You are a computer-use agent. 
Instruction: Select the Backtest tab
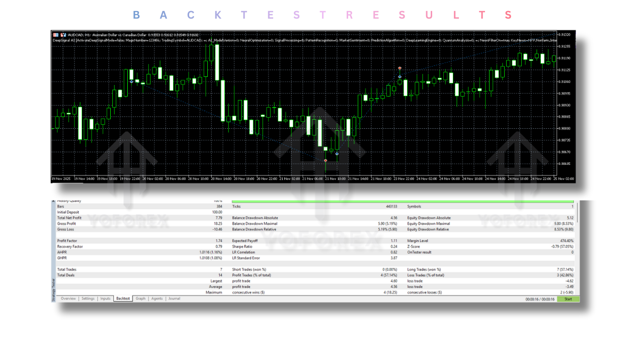tap(122, 298)
